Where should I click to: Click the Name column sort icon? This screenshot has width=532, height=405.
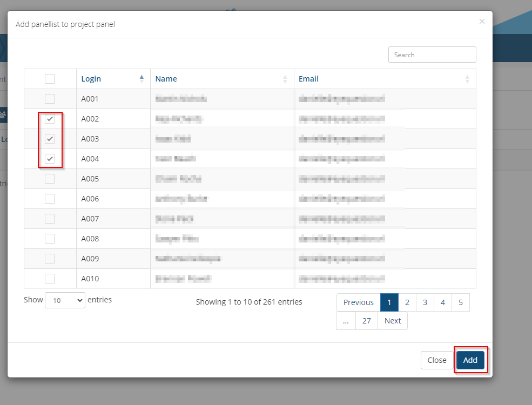(285, 79)
